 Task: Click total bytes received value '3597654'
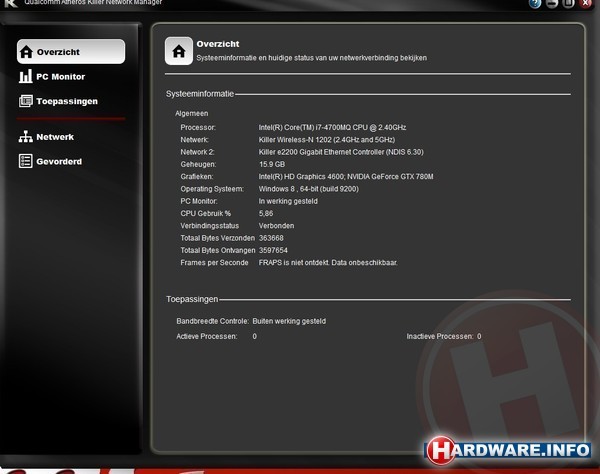[273, 250]
